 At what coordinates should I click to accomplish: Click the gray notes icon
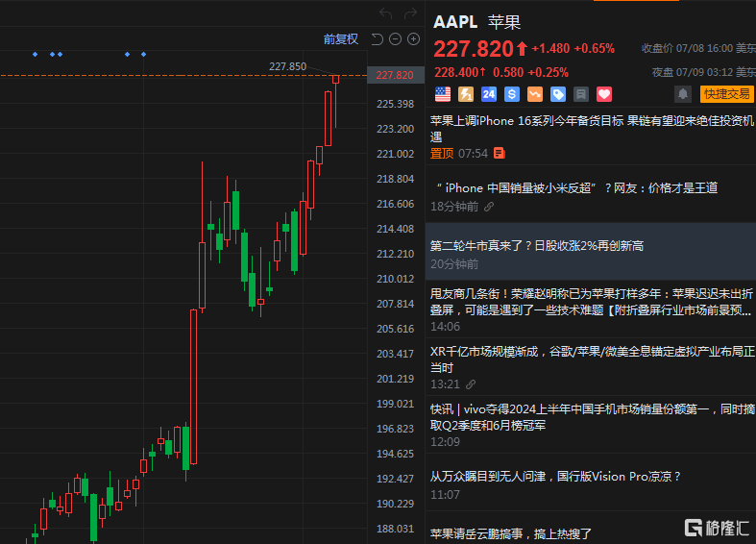pyautogui.click(x=581, y=94)
